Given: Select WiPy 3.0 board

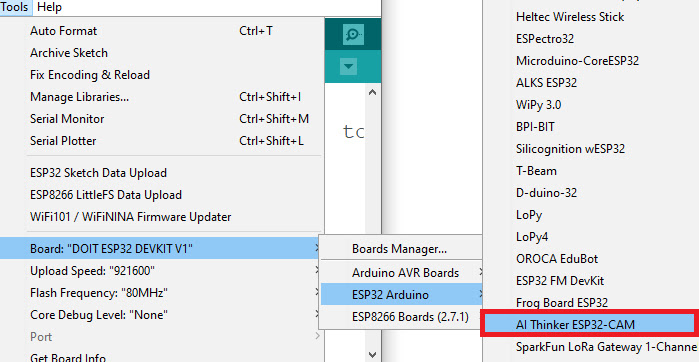Looking at the screenshot, I should pos(591,105).
